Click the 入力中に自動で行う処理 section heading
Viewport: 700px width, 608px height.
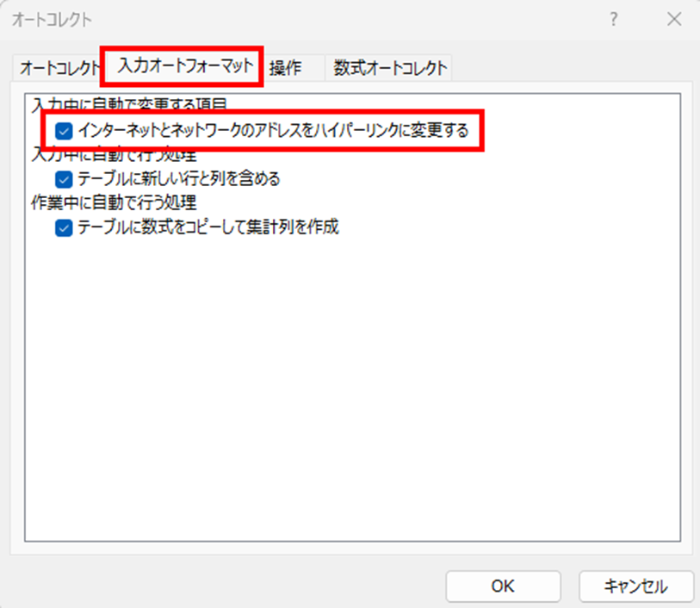(114, 156)
